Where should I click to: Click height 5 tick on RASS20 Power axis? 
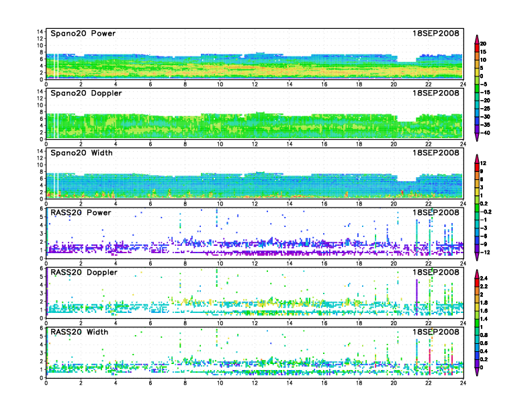(42, 217)
